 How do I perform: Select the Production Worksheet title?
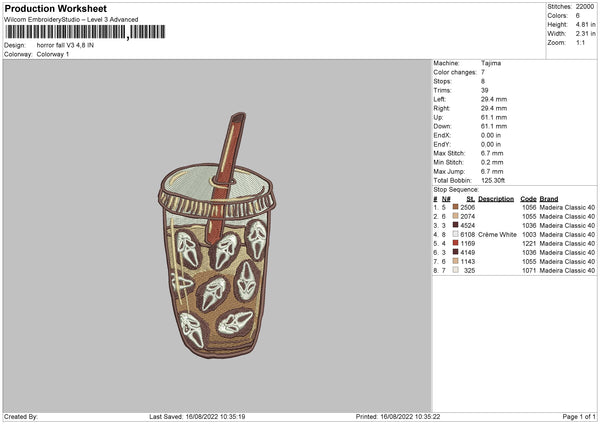[55, 9]
